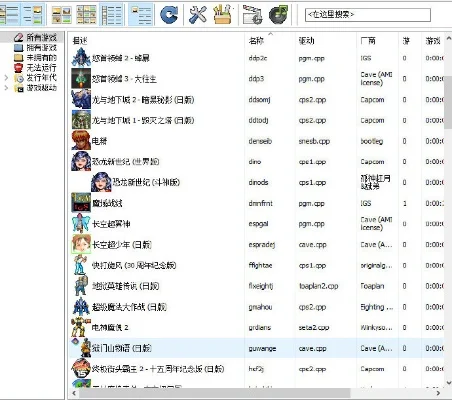Image resolution: width=452 pixels, height=400 pixels.
Task: Select 未拥有的 in the folder tree
Action: point(41,58)
